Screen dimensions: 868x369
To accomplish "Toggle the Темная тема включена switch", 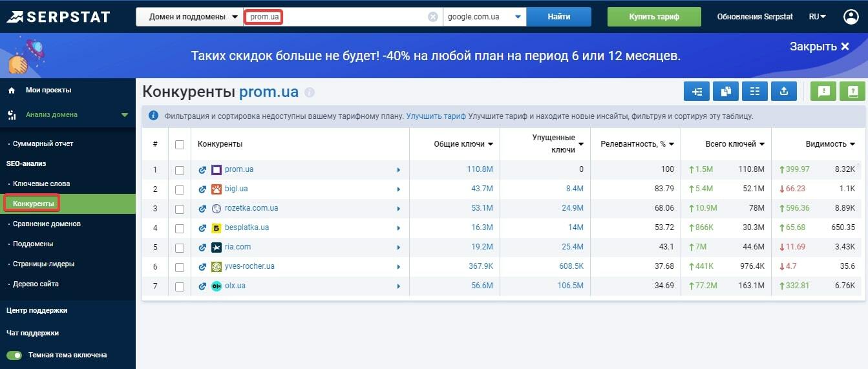I will pos(14,355).
